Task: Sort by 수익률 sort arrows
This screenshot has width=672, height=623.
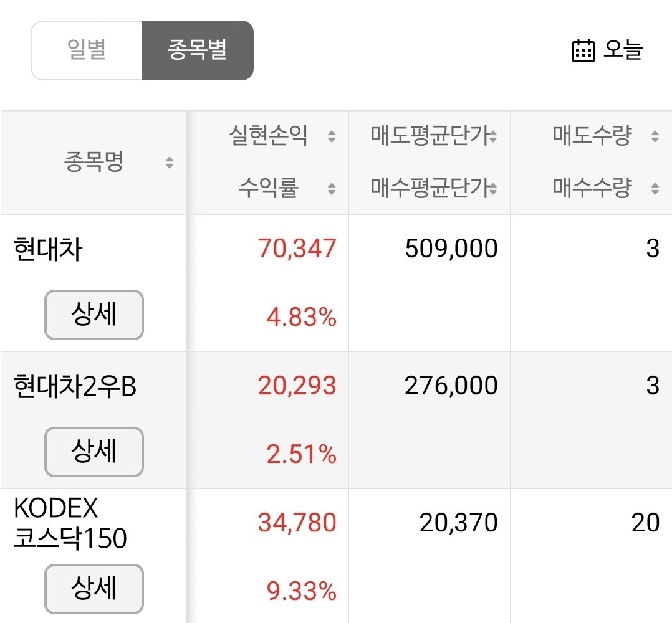Action: (332, 188)
